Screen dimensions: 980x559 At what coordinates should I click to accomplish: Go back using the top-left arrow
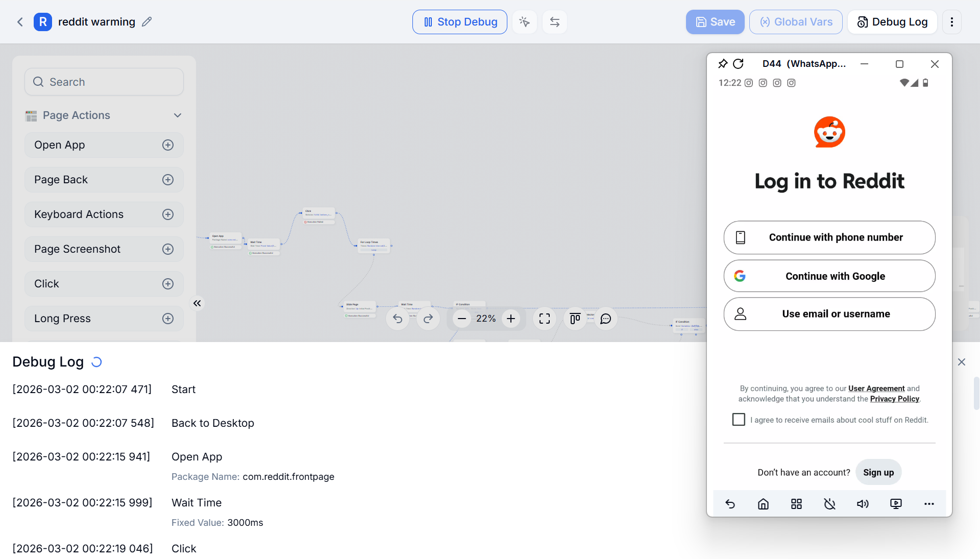click(20, 22)
